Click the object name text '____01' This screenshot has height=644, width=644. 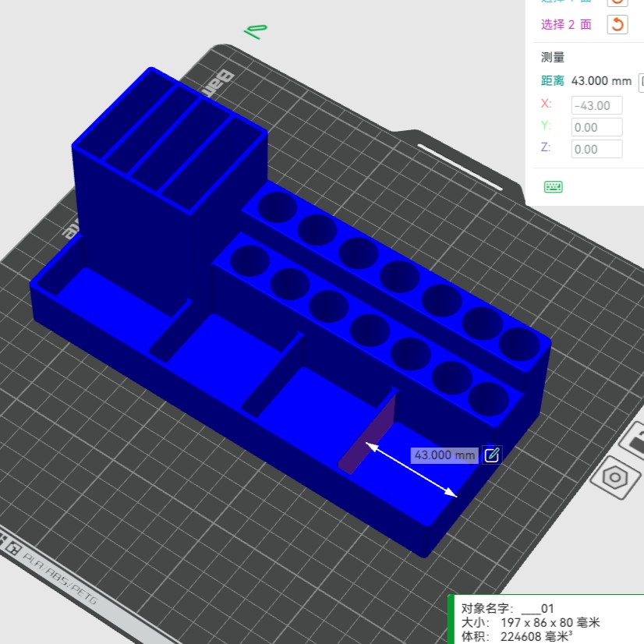pyautogui.click(x=538, y=608)
